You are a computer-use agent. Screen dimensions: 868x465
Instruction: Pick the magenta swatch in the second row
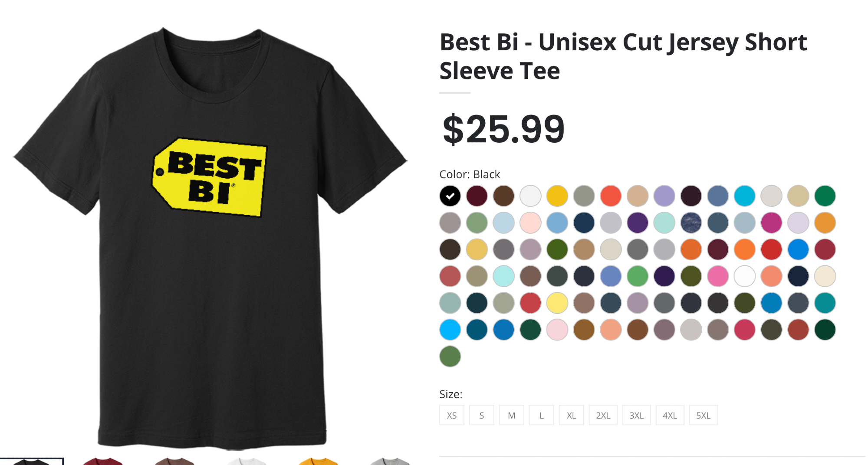point(772,223)
